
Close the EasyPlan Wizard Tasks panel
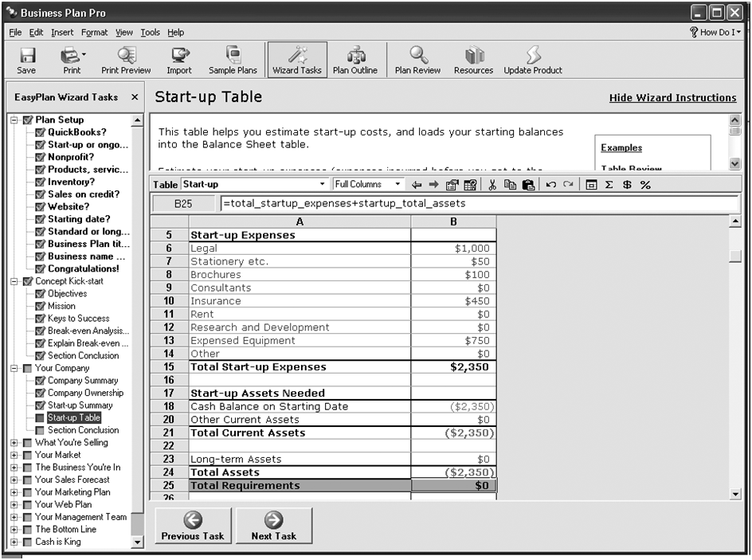pos(135,97)
